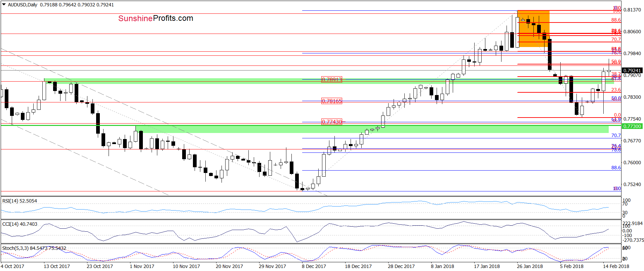Click the 0.78165 Fibonacci price label

pos(332,101)
